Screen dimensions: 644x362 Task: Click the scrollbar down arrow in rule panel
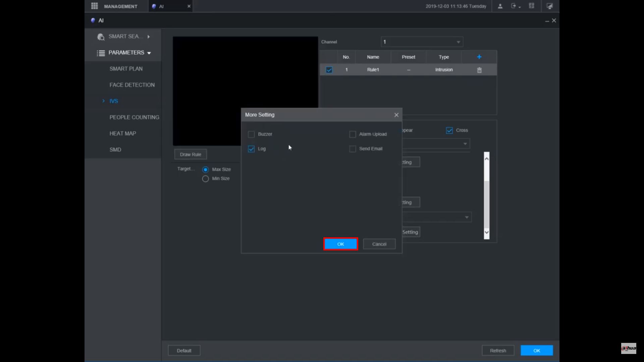[x=487, y=232]
